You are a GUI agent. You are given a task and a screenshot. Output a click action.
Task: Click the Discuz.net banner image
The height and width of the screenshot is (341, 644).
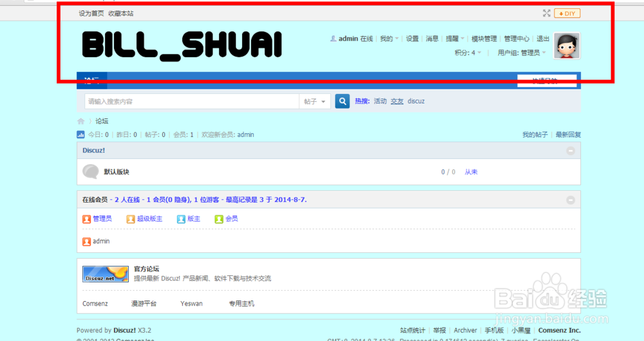pos(106,274)
